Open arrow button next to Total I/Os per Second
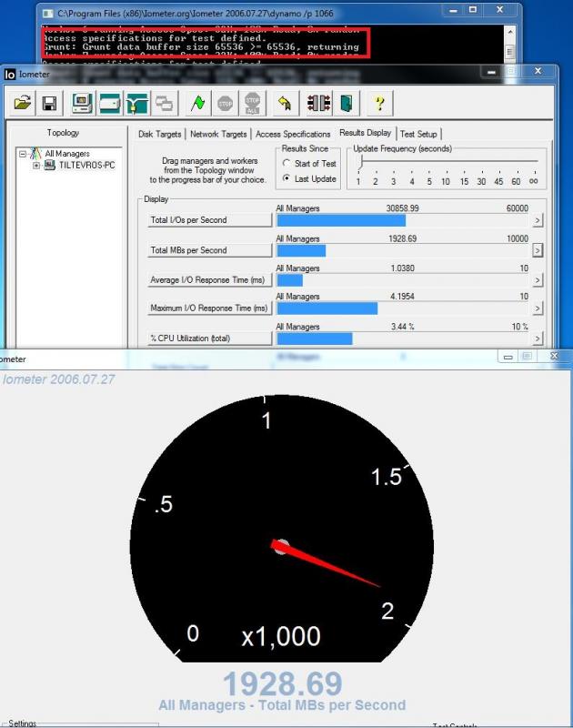The image size is (573, 728). 538,220
